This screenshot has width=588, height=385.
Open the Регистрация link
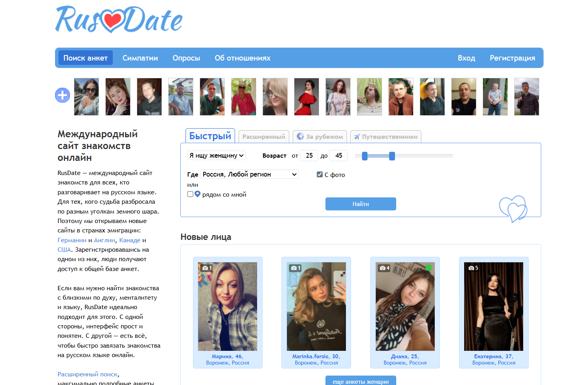click(x=513, y=58)
